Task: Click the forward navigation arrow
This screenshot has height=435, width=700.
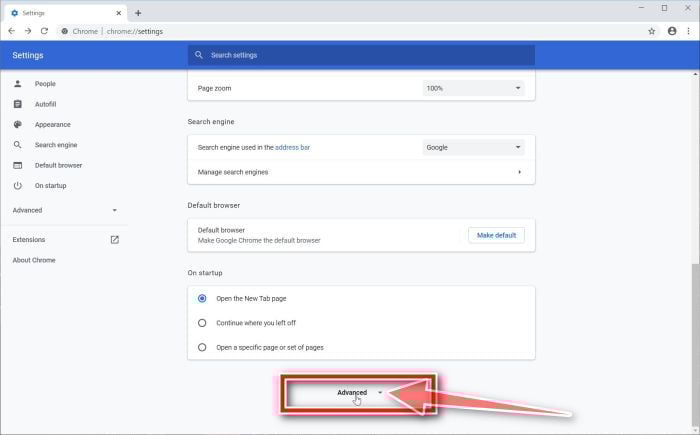Action: [28, 31]
